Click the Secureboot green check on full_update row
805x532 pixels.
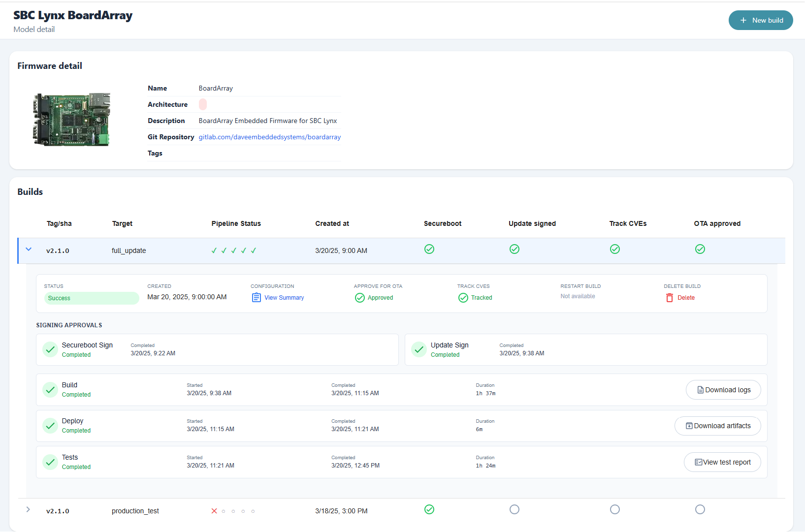429,249
